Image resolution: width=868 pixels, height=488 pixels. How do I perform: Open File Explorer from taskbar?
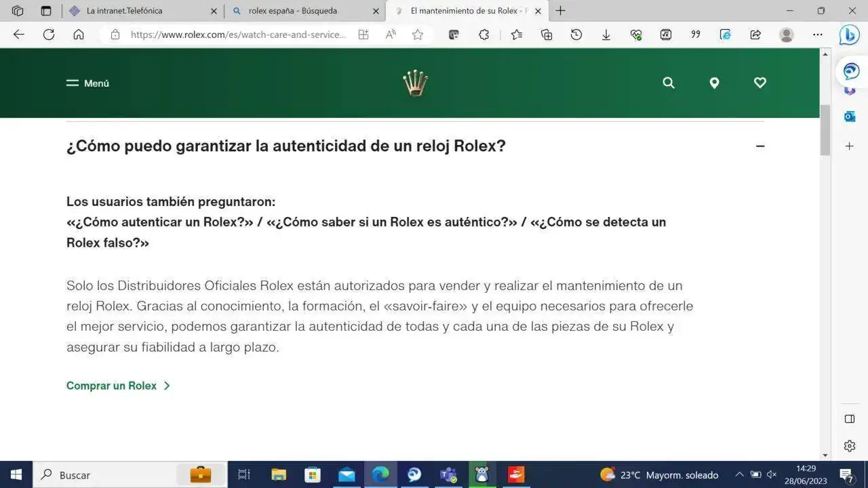tap(278, 474)
